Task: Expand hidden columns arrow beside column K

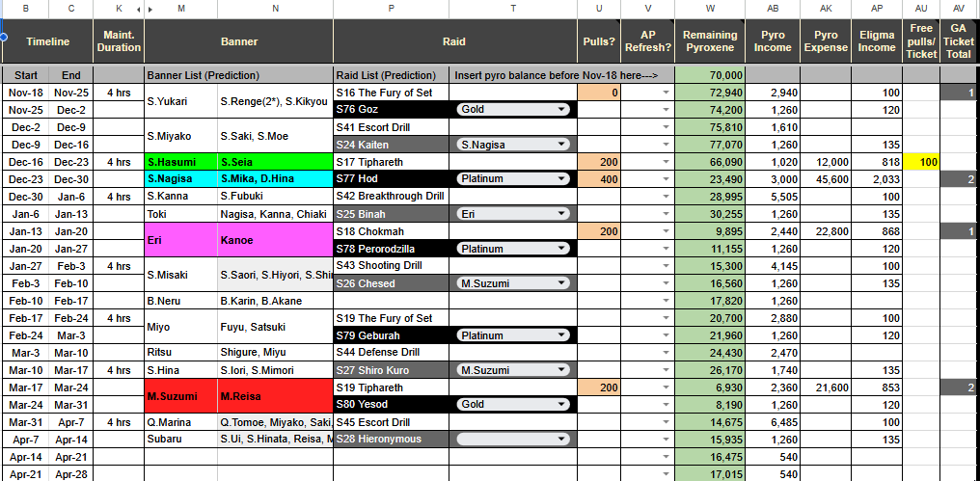Action: pos(138,10)
